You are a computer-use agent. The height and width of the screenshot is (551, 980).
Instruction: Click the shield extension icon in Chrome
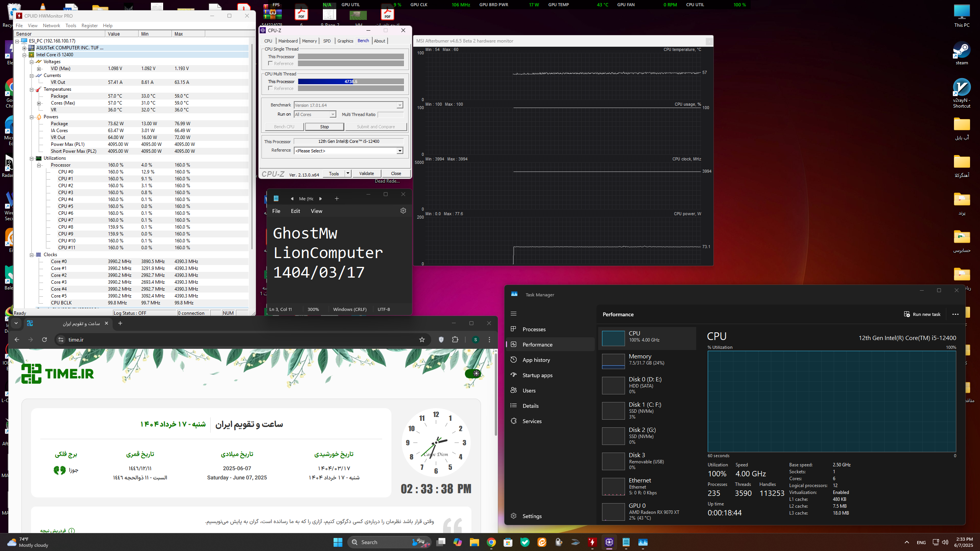[x=441, y=340]
